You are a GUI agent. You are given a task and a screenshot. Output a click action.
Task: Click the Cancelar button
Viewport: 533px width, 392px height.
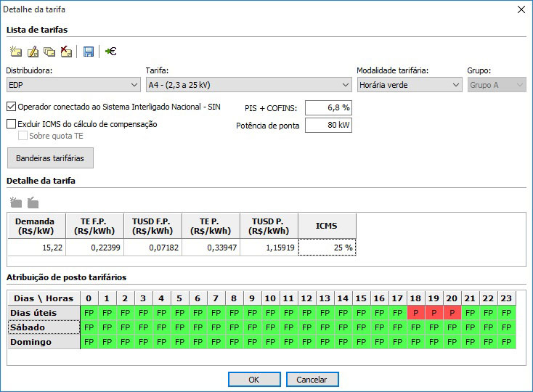pyautogui.click(x=312, y=380)
